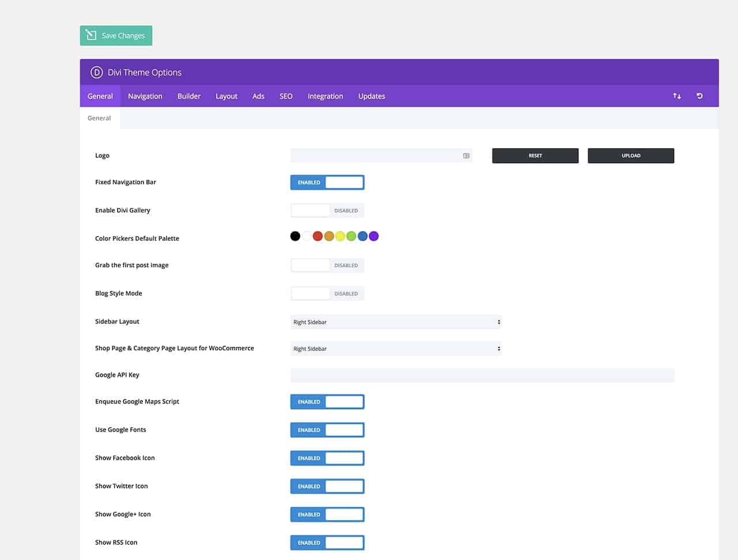Disable the Show RSS Icon toggle
738x560 pixels.
327,543
